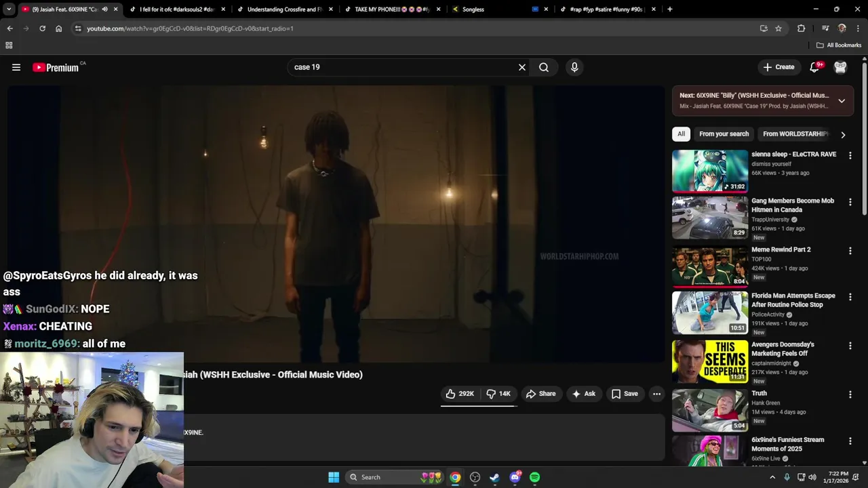Open All Bookmarks folder
The image size is (868, 488).
pyautogui.click(x=839, y=45)
